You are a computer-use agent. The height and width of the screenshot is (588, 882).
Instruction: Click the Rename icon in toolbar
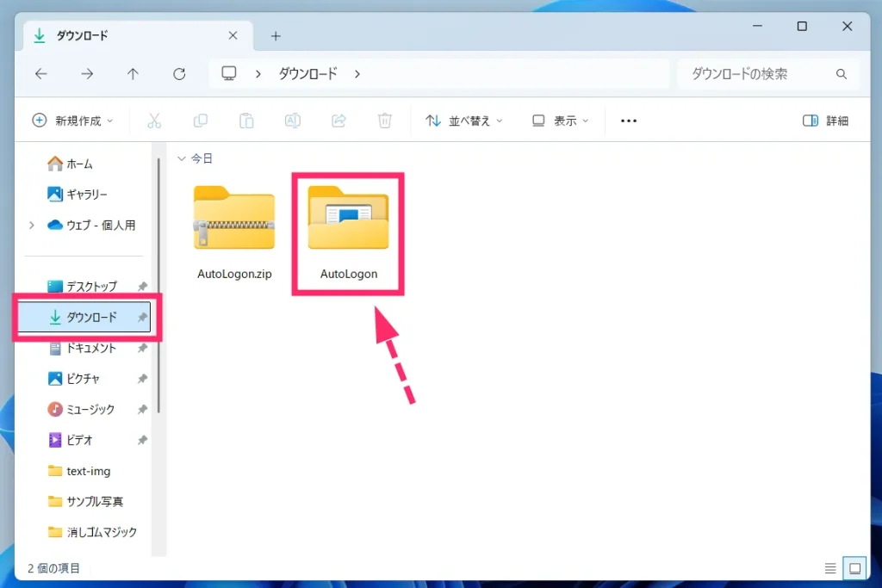pos(293,121)
